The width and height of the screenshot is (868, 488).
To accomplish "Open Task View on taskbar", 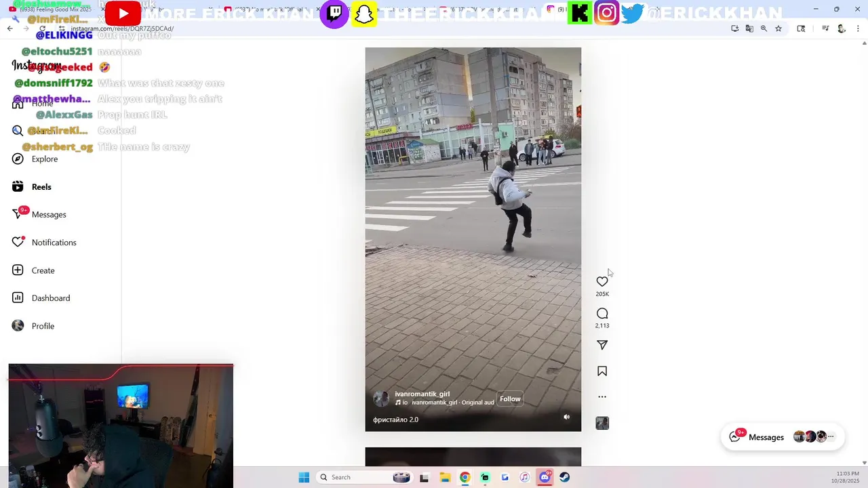I will click(x=424, y=477).
